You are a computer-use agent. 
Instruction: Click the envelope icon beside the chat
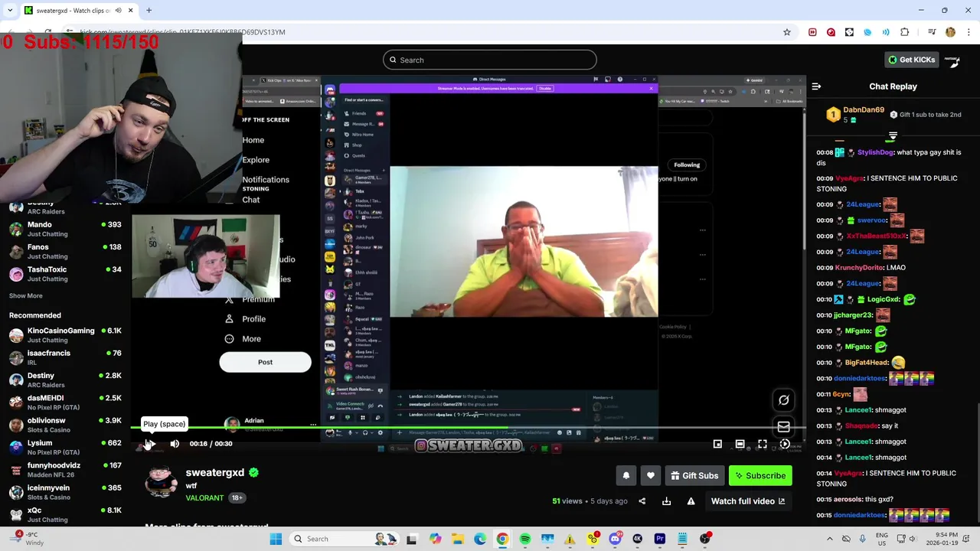coord(784,427)
